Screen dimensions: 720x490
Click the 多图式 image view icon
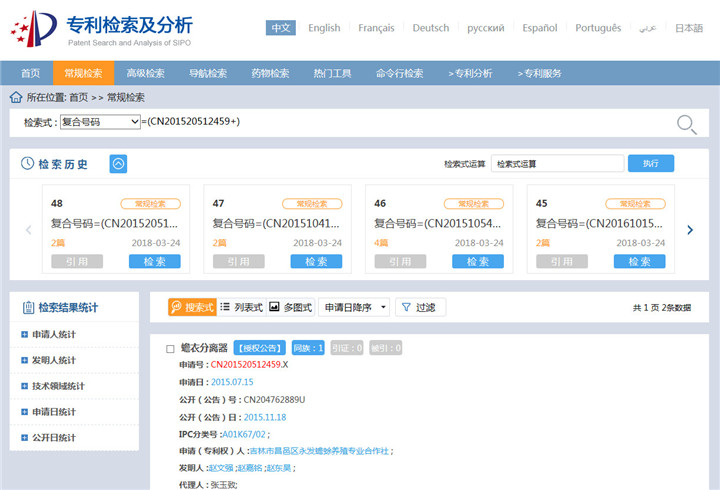point(274,306)
